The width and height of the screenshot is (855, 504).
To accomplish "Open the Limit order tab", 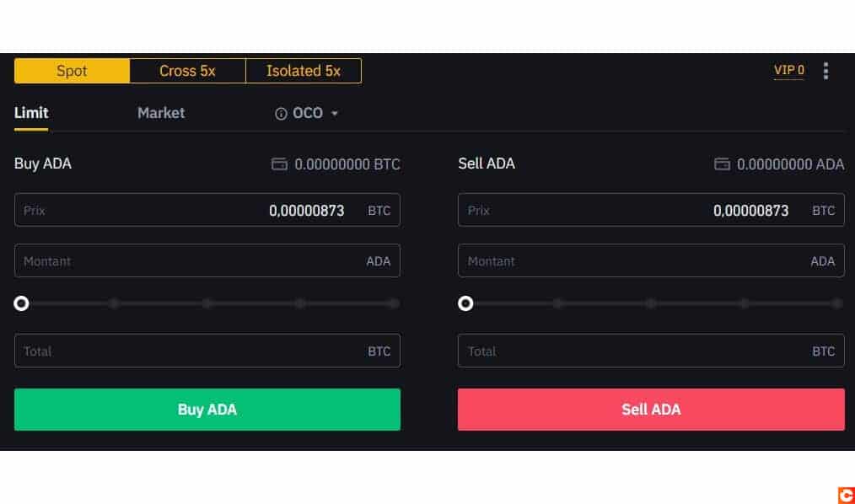I will (31, 113).
